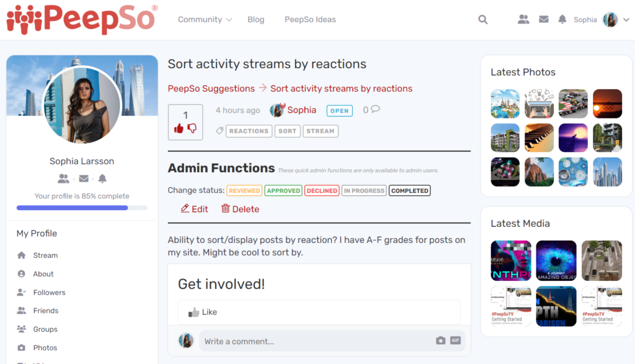
Task: Click friends icon under Sophia Larsson's name
Action: click(x=63, y=179)
